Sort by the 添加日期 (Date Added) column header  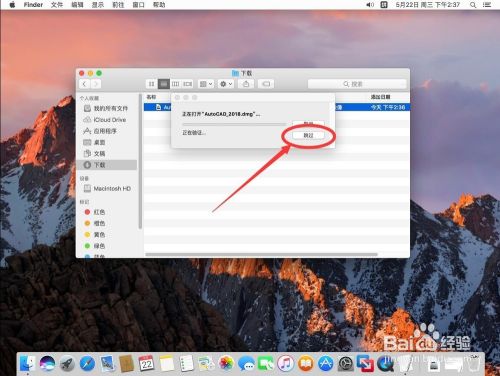pos(380,97)
